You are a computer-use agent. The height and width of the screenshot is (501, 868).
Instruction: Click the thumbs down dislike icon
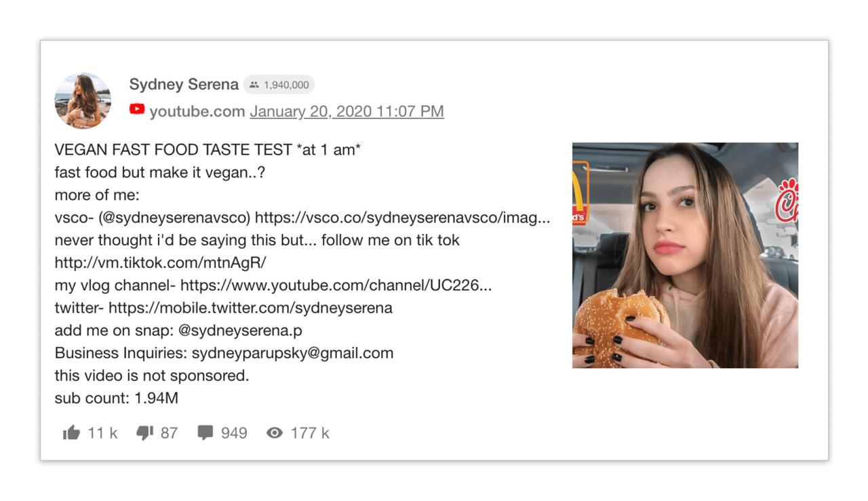tap(145, 433)
